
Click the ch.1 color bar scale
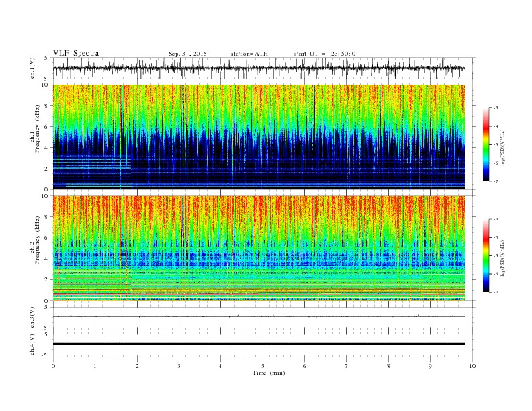[486, 144]
